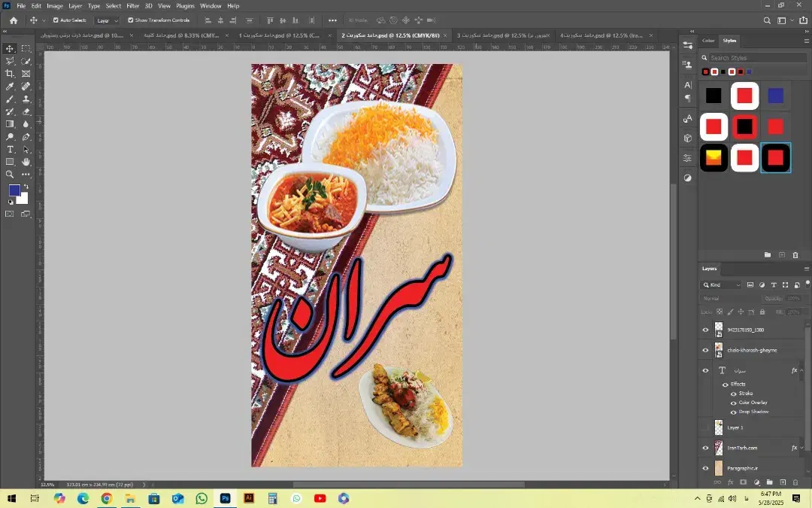This screenshot has height=508, width=812.
Task: Click the foreground blue color swatch
Action: 14,190
